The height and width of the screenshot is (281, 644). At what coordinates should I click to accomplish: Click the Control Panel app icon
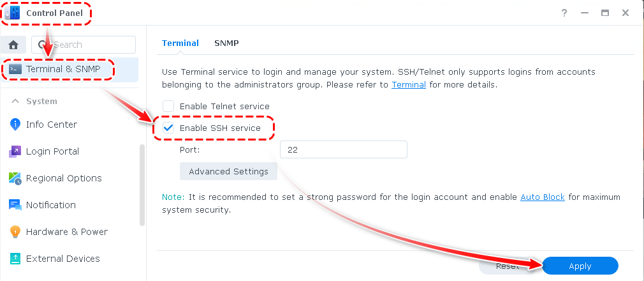11,13
